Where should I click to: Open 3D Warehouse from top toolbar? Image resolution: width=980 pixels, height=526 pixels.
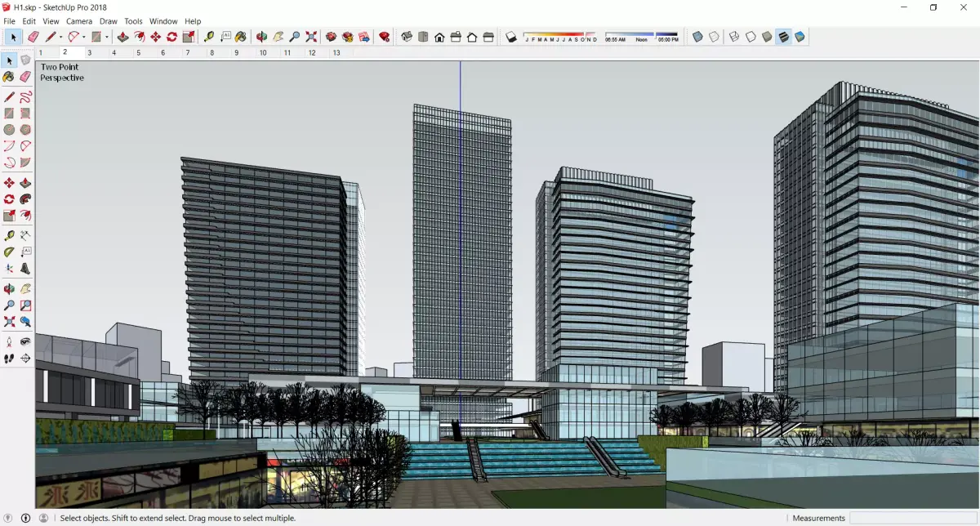click(x=331, y=37)
